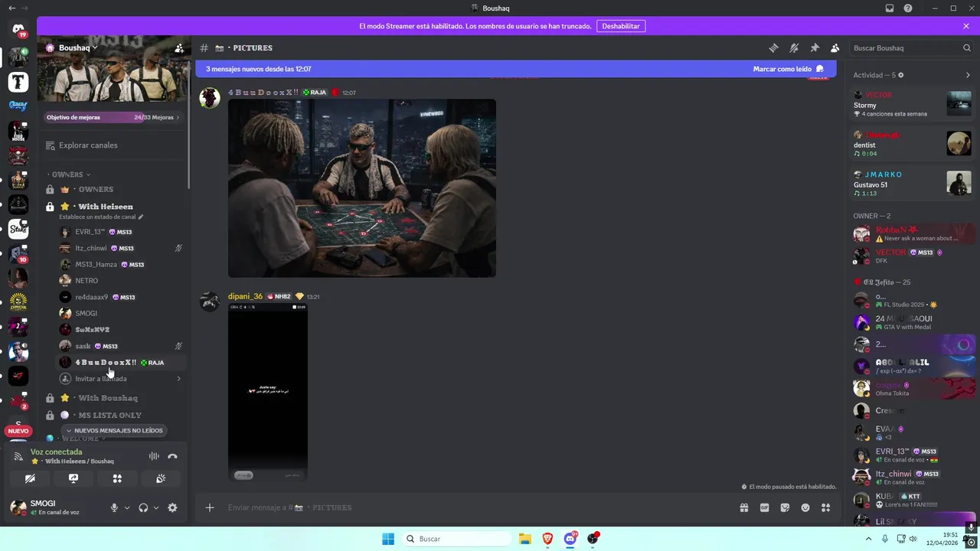The width and height of the screenshot is (980, 551).
Task: Open pinned messages pin icon
Action: [815, 48]
